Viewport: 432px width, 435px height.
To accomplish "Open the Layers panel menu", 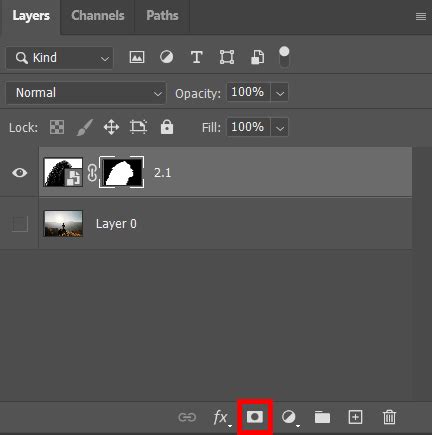I will (x=421, y=16).
